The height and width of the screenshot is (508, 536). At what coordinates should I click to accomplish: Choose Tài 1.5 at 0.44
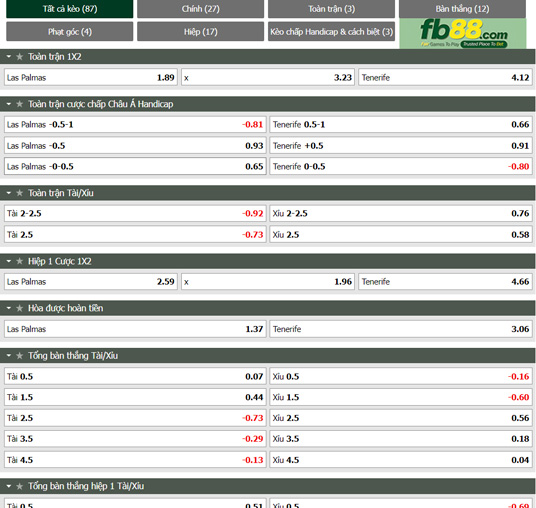(135, 397)
